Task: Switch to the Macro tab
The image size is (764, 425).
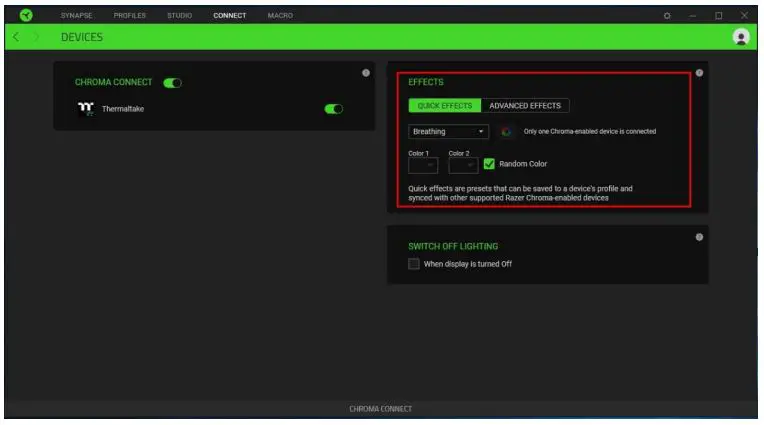Action: tap(280, 16)
